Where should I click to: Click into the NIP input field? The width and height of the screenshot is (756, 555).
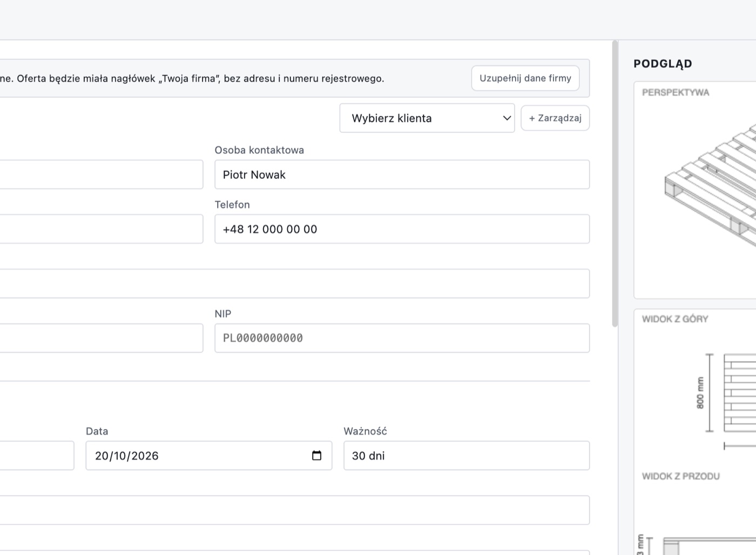[x=402, y=338]
